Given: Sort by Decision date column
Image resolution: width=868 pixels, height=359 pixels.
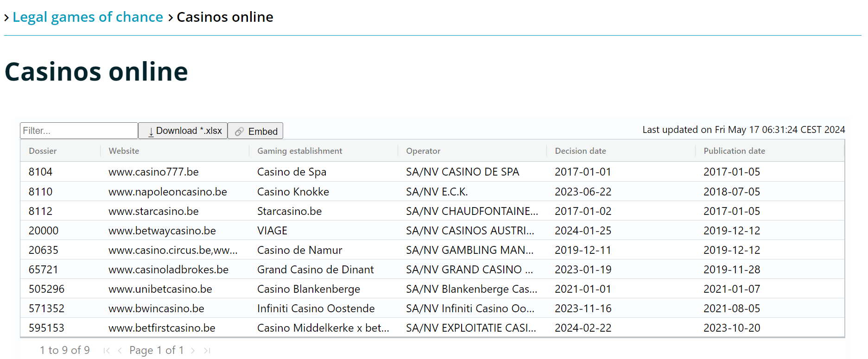Looking at the screenshot, I should [x=580, y=151].
